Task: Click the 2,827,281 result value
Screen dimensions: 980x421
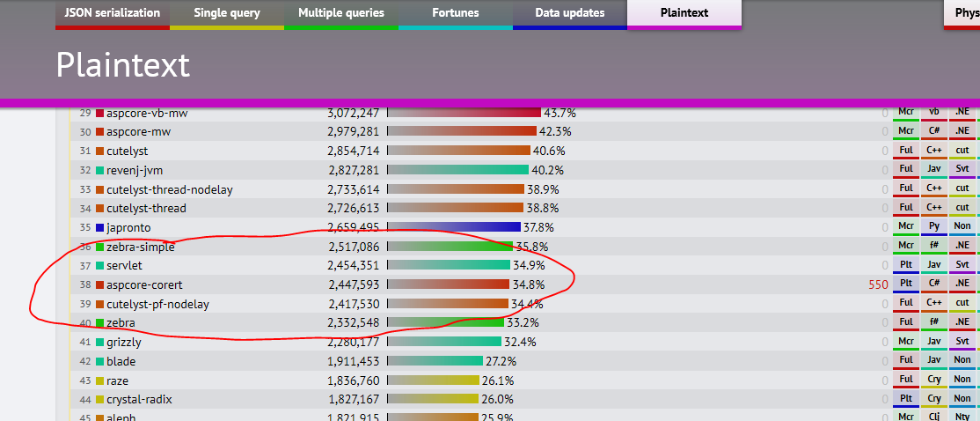Action: pos(353,170)
